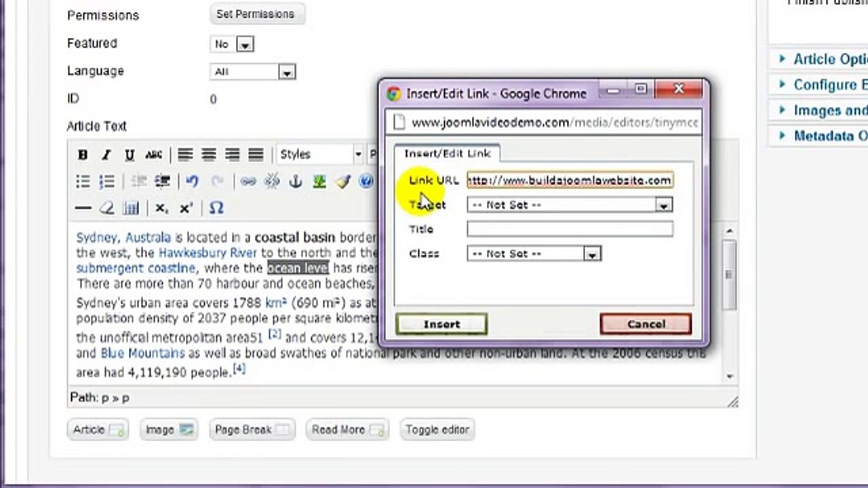Click Cancel button in link dialog
Screen dimensions: 868x488
[x=646, y=324]
